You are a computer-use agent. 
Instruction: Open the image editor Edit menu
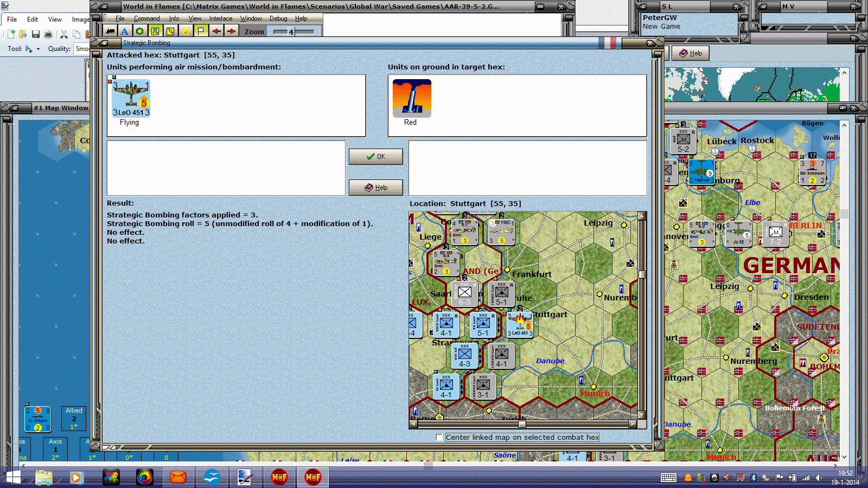(x=33, y=20)
